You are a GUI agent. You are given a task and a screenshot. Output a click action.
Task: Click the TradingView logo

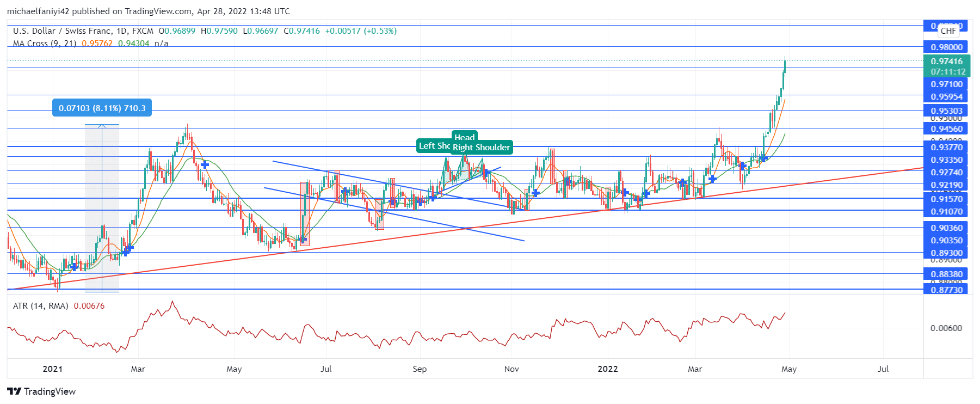pyautogui.click(x=41, y=391)
